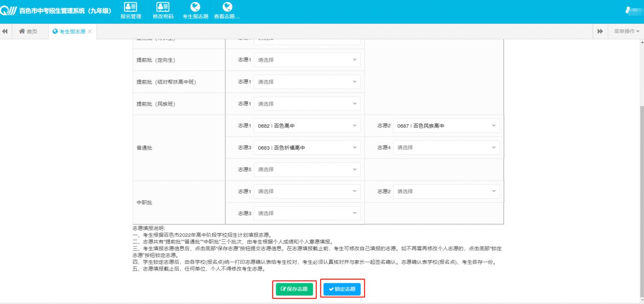Click the system logo at top left
This screenshot has width=644, height=304.
tap(8, 11)
